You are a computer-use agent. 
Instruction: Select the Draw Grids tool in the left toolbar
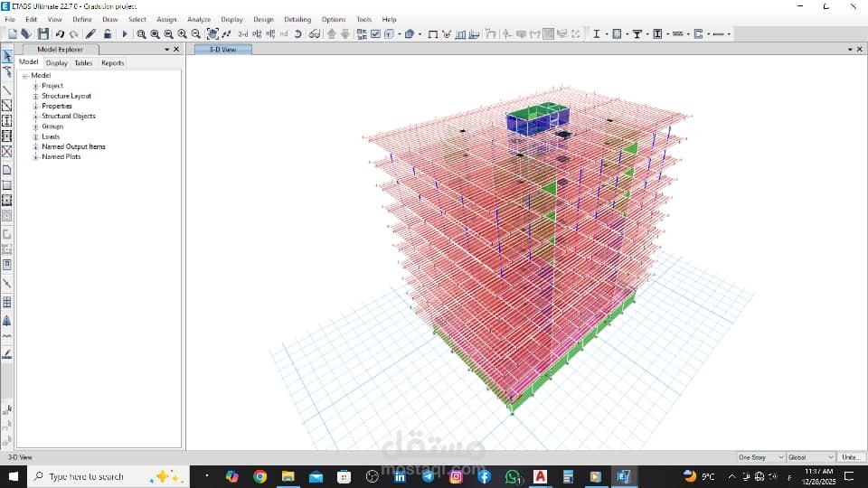click(x=6, y=302)
